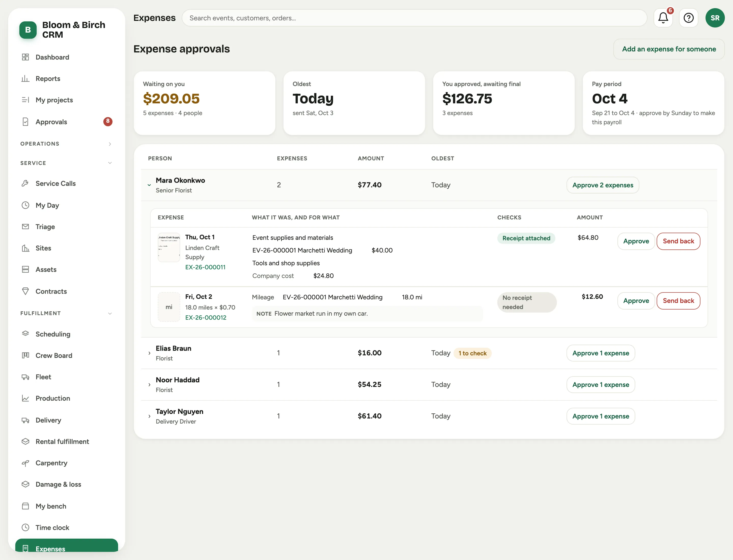Click the Assets drawer icon
The image size is (733, 560).
click(25, 269)
